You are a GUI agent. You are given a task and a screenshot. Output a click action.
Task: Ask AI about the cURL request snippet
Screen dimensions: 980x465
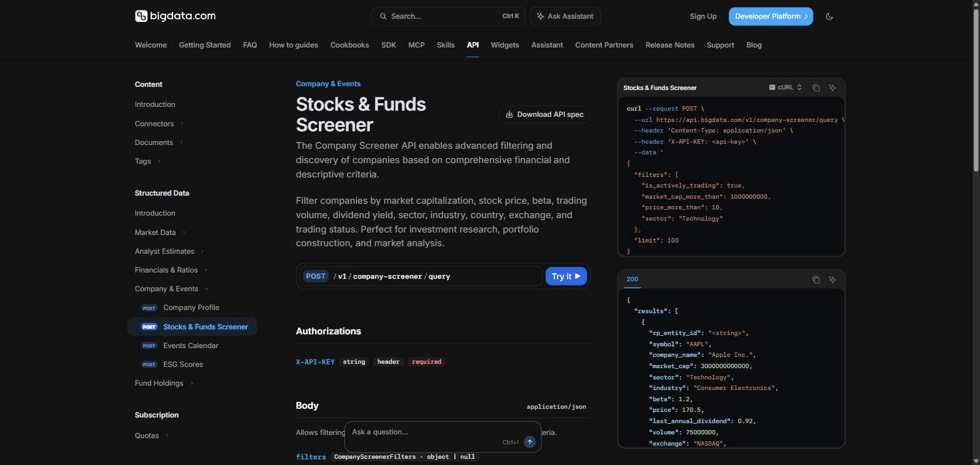(x=832, y=87)
